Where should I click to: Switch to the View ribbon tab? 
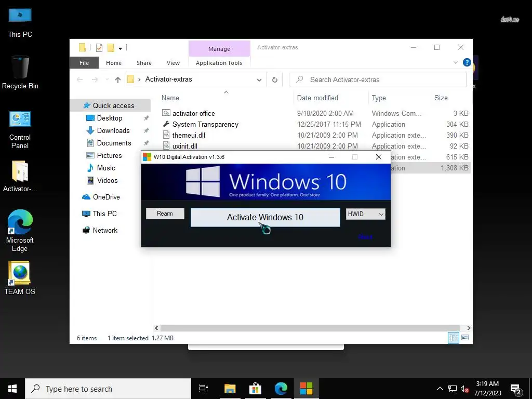click(173, 63)
